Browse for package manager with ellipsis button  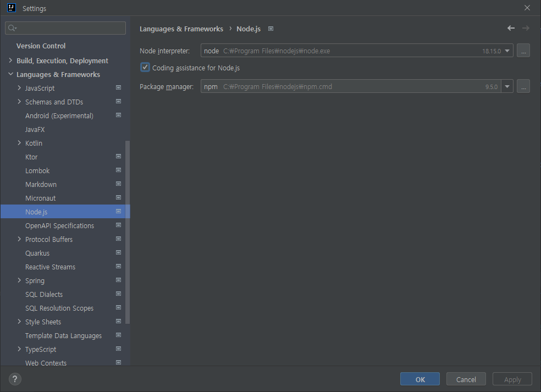point(523,86)
